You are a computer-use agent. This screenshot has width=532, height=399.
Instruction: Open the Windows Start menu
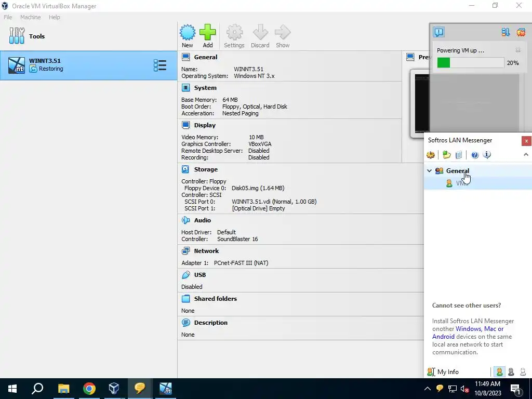point(12,389)
